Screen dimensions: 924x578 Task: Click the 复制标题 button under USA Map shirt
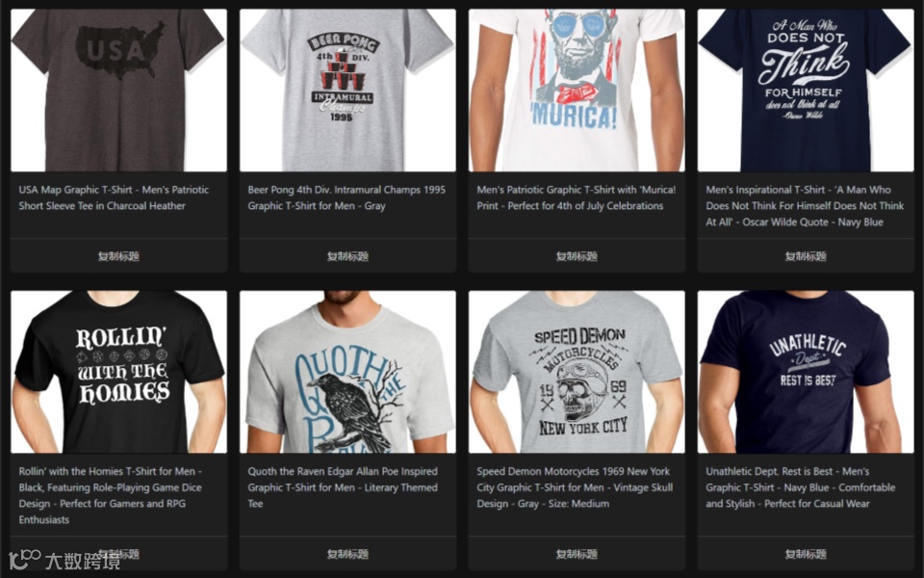pyautogui.click(x=118, y=256)
